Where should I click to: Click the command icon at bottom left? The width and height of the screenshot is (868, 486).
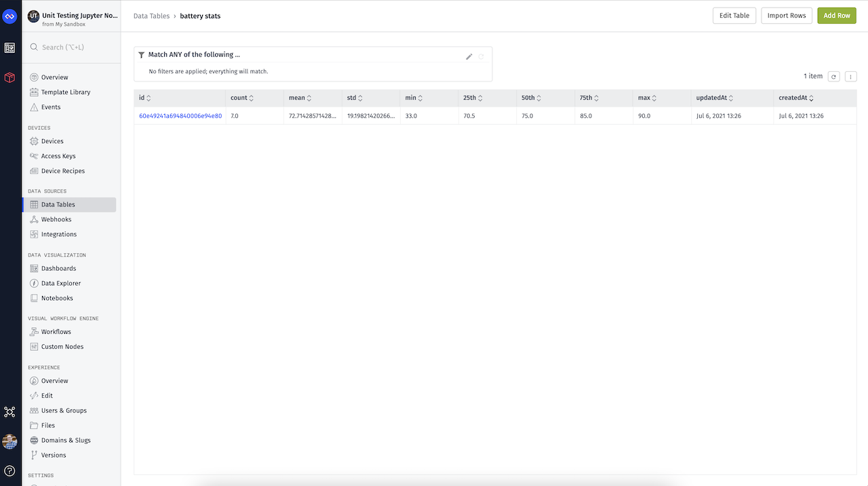[x=9, y=412]
